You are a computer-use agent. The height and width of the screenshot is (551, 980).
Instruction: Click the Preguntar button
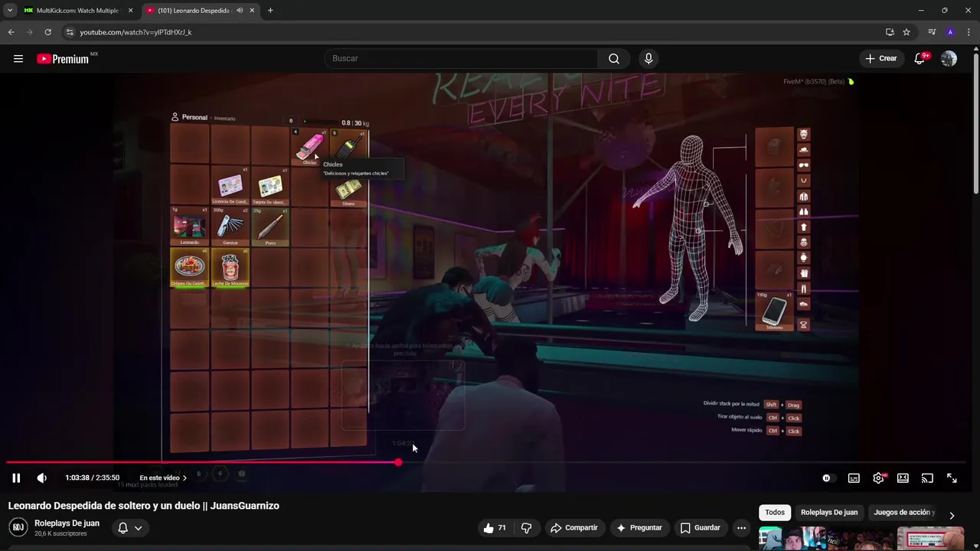point(639,528)
